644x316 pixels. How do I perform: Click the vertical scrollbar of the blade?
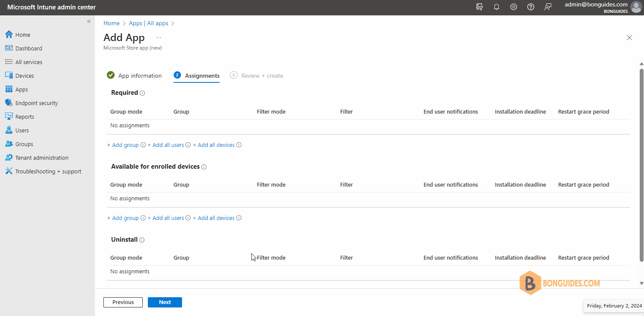[x=641, y=164]
